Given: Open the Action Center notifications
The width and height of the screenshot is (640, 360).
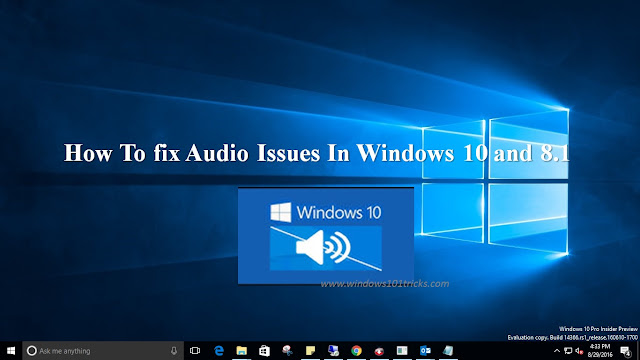Looking at the screenshot, I should point(625,351).
